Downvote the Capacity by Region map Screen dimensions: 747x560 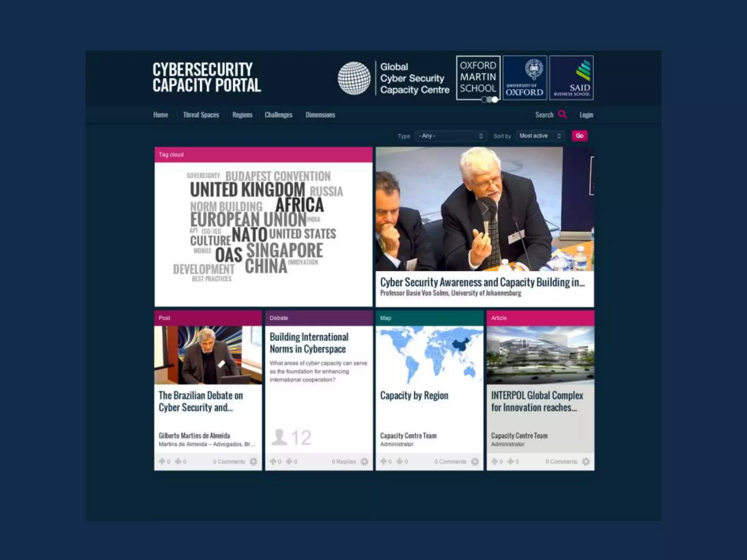(x=400, y=461)
